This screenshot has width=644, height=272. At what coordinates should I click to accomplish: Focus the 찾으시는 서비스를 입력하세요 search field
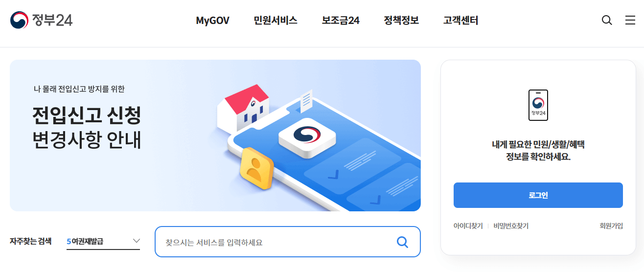coord(276,242)
